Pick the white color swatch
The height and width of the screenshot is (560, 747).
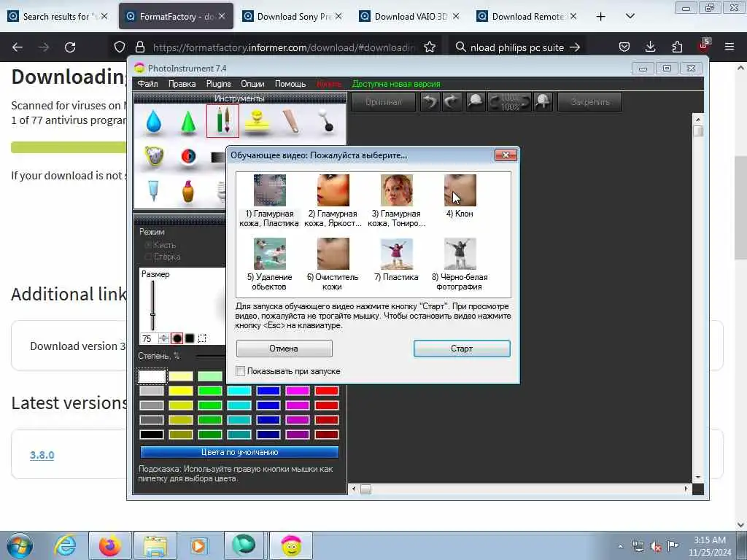click(x=152, y=376)
